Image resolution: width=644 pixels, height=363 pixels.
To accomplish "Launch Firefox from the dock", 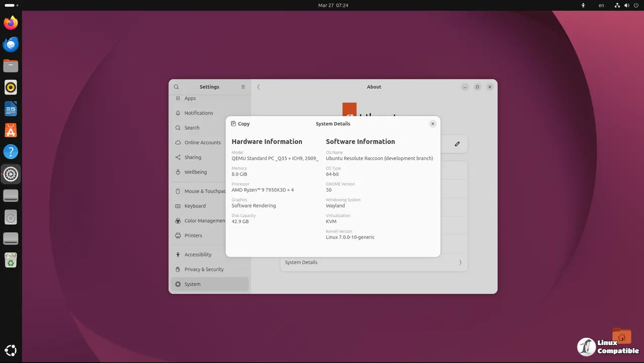I will (x=11, y=23).
